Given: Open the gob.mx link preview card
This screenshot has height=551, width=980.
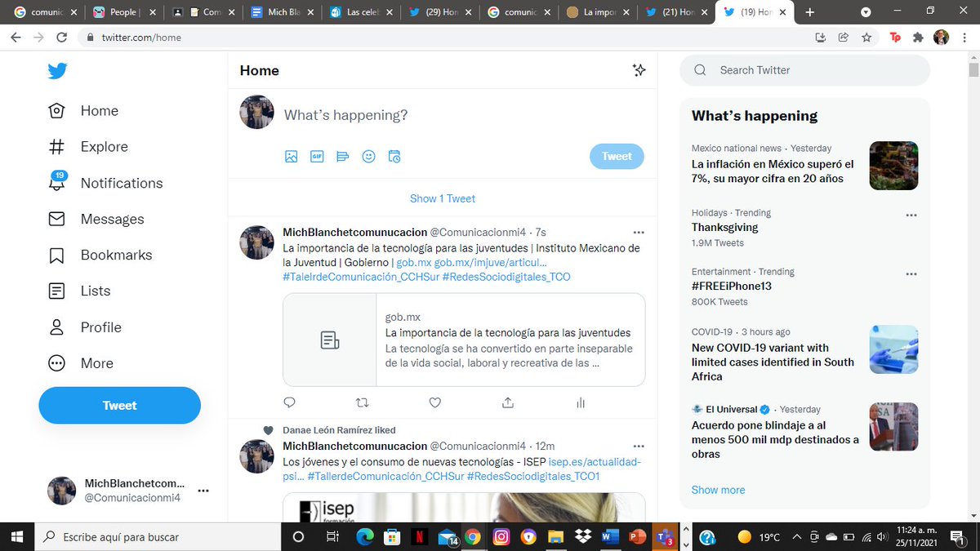Looking at the screenshot, I should (464, 340).
